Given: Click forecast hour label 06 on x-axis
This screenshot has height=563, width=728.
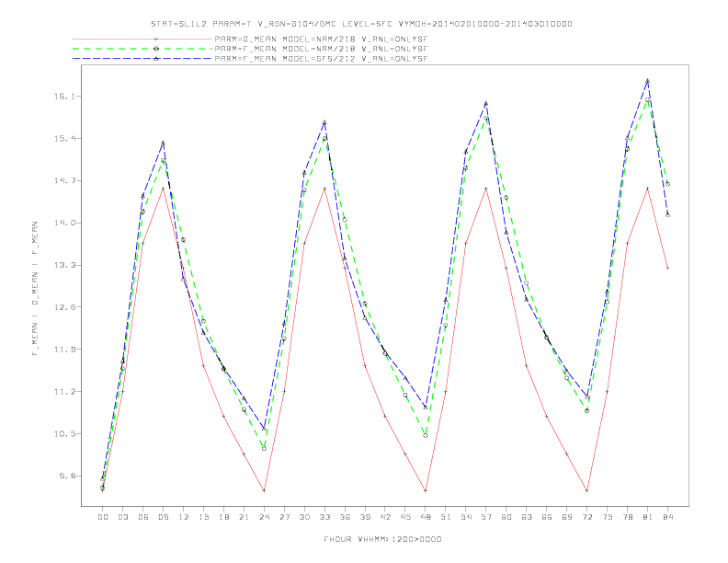Looking at the screenshot, I should [143, 517].
